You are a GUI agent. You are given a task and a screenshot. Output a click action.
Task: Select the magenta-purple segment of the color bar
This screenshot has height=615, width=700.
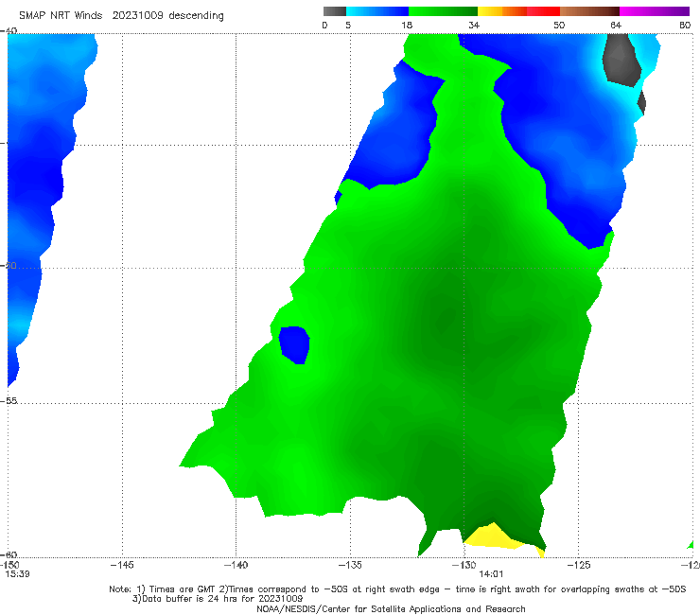[655, 11]
